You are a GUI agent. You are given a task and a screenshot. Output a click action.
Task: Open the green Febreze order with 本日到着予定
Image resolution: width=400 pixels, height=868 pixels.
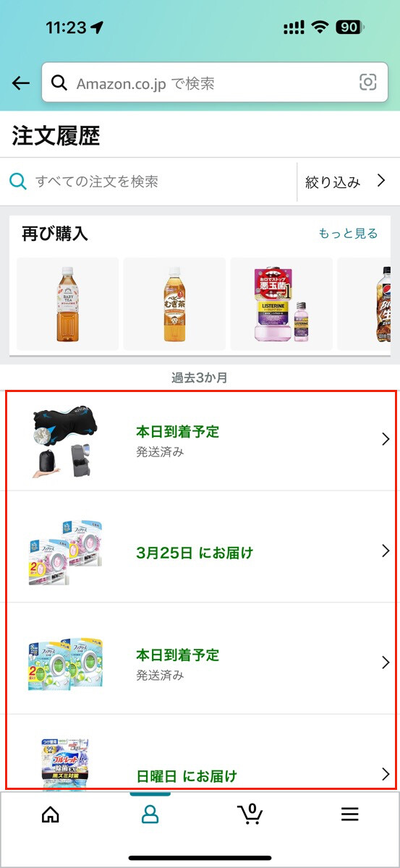point(201,663)
